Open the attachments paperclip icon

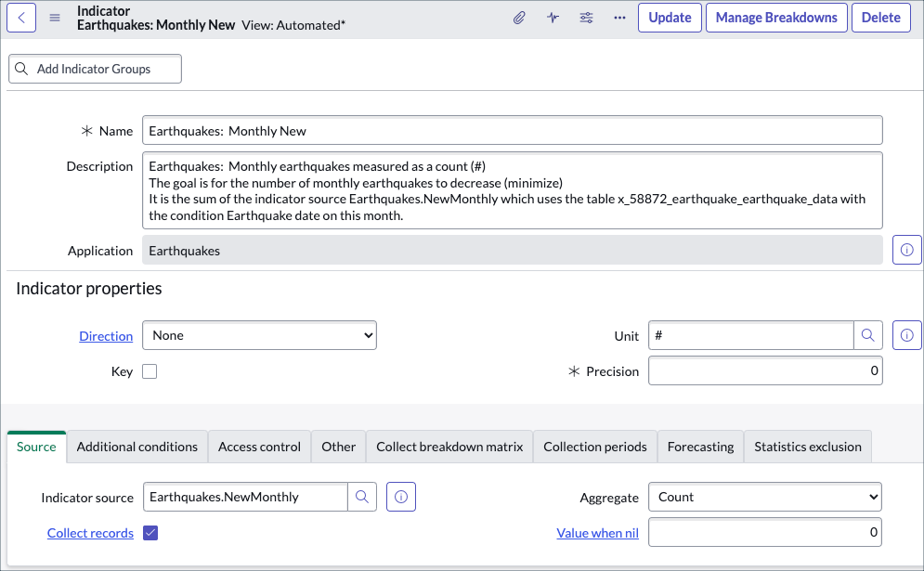click(519, 18)
